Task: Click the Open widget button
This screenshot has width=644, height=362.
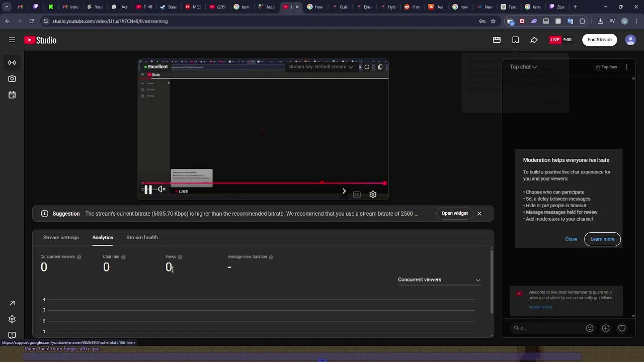Action: pyautogui.click(x=454, y=213)
